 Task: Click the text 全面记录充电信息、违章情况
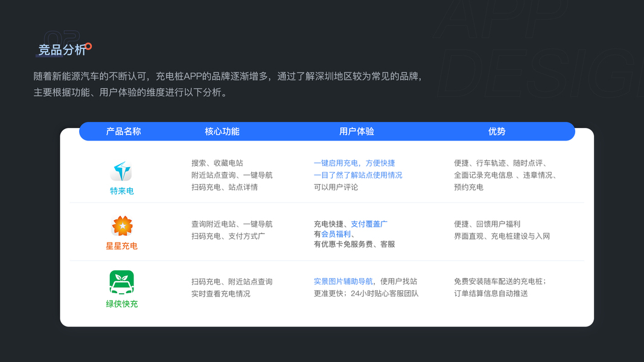click(506, 175)
